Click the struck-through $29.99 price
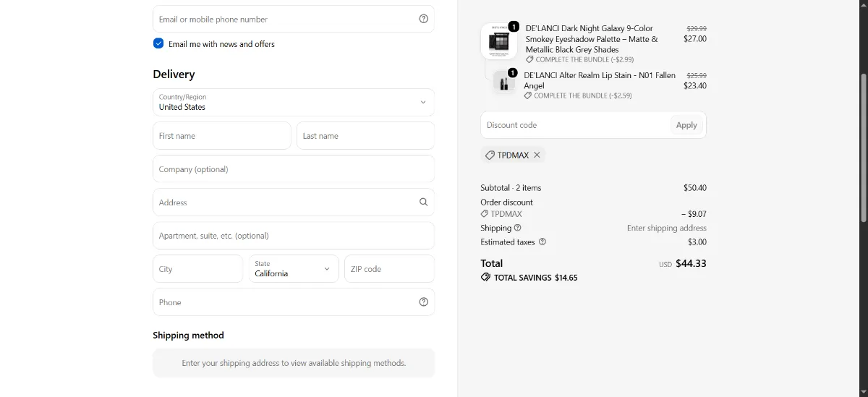This screenshot has width=868, height=397. tap(697, 29)
